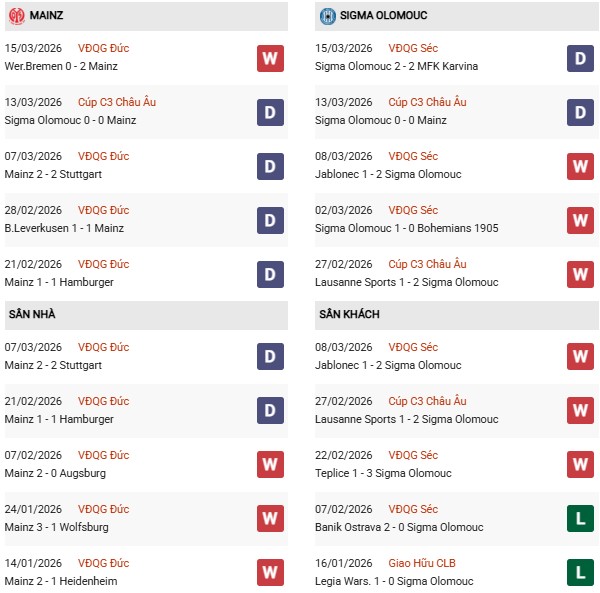This screenshot has height=593, width=600.
Task: Click the L badge for Banik Ostrava match
Action: click(x=580, y=519)
